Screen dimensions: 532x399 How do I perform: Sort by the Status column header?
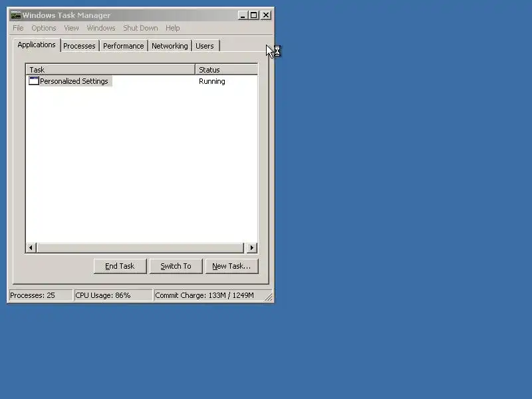(x=226, y=70)
